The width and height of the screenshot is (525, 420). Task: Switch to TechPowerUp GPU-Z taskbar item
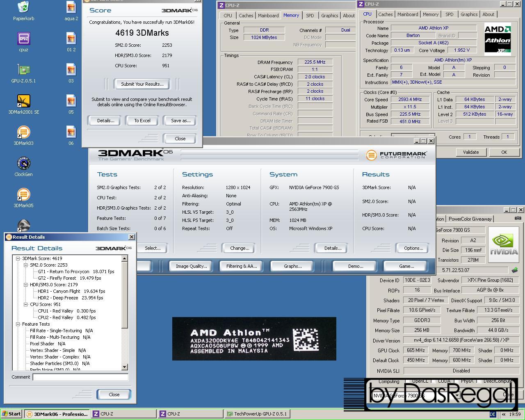tap(257, 414)
